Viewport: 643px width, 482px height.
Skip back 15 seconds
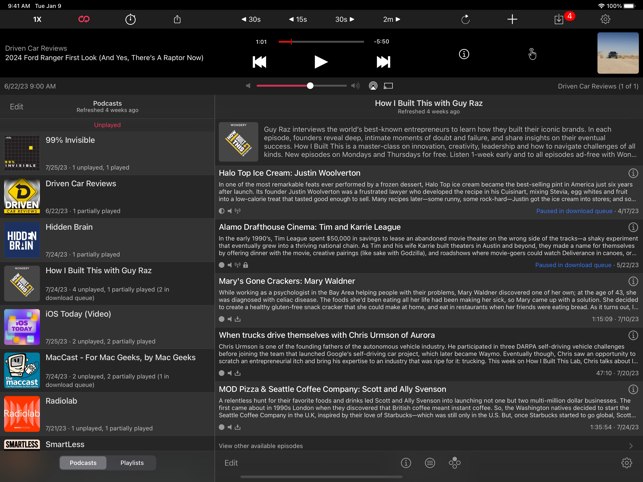[298, 19]
